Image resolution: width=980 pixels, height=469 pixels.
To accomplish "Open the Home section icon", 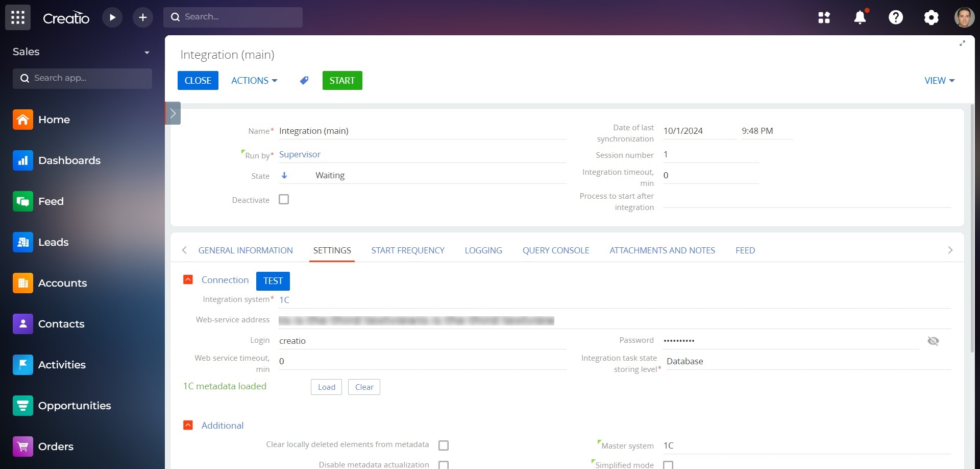I will click(23, 120).
